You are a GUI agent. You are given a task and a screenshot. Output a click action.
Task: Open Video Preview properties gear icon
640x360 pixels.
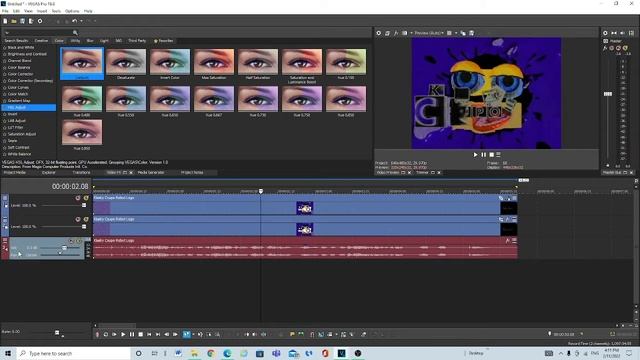[x=378, y=33]
